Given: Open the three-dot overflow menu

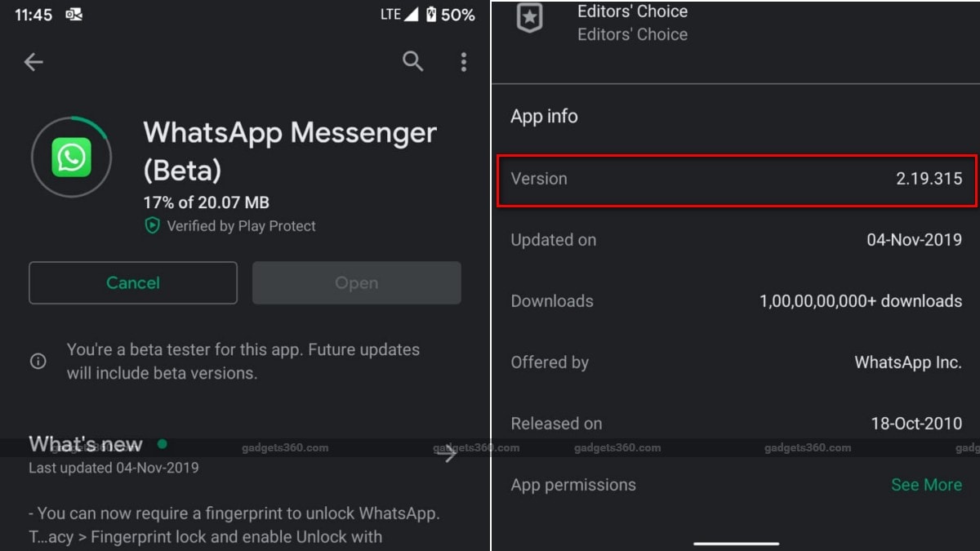Looking at the screenshot, I should click(x=463, y=62).
